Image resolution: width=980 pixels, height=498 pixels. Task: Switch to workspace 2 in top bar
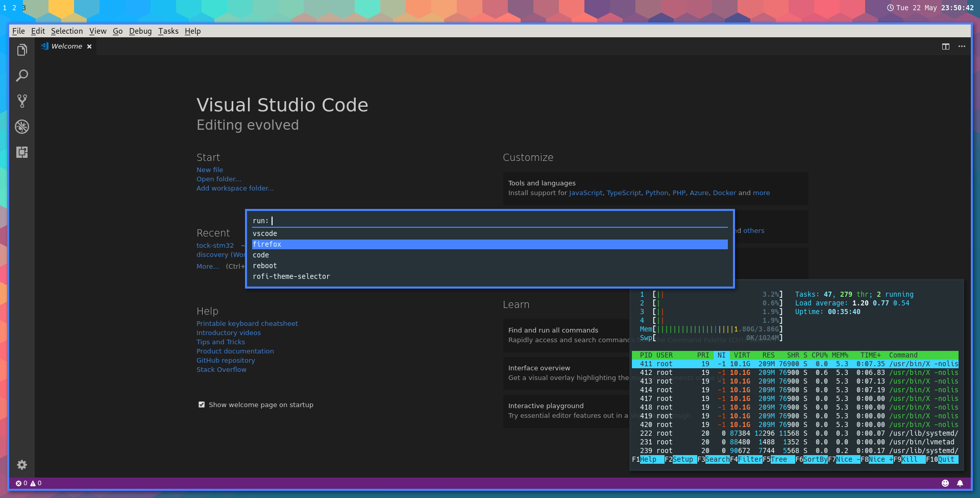point(14,8)
